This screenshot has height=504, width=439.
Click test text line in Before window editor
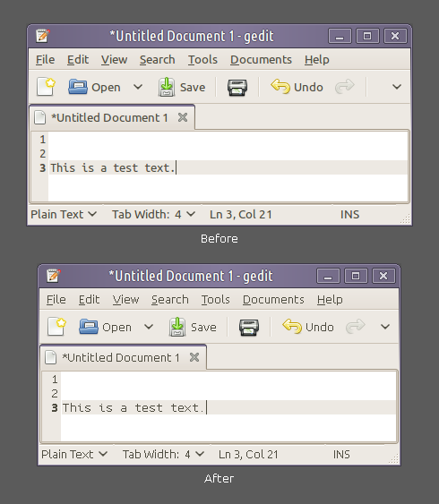pyautogui.click(x=112, y=167)
